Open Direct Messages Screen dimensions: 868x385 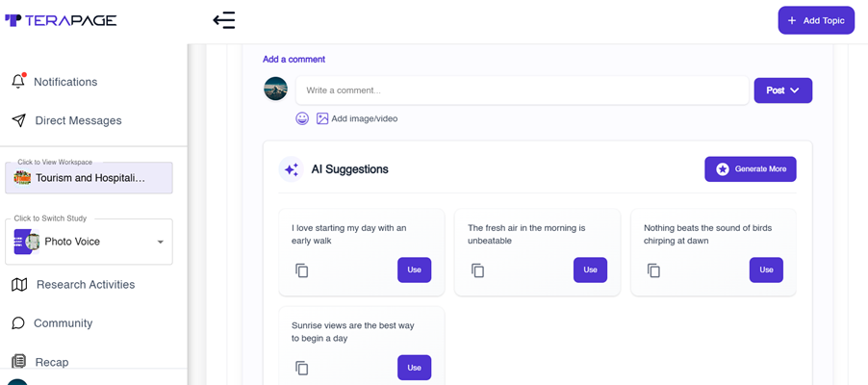coord(78,120)
